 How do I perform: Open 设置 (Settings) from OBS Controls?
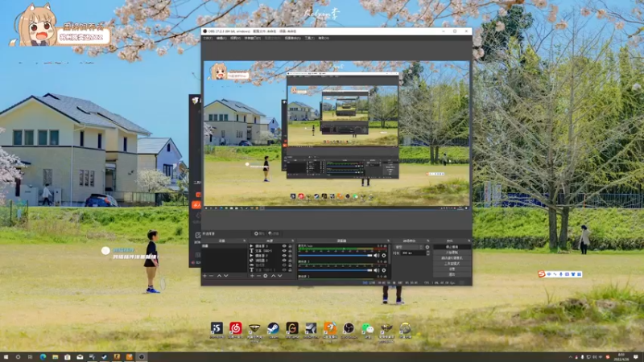tap(452, 269)
